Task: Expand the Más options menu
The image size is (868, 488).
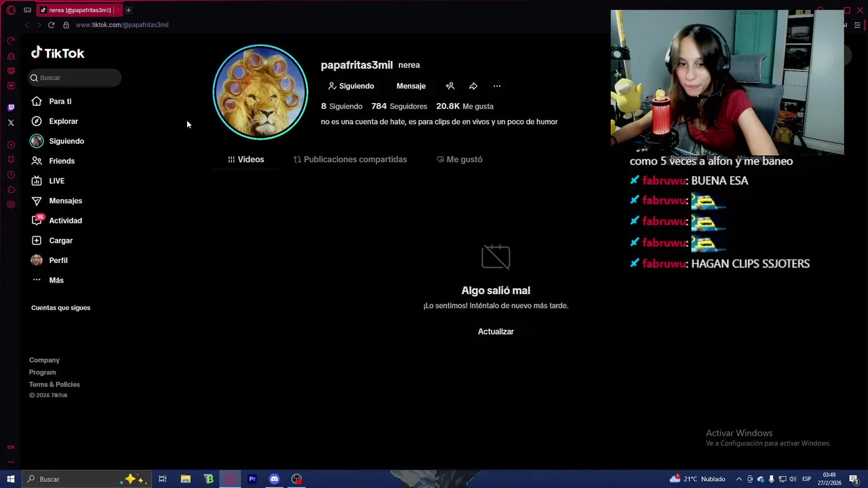Action: click(x=47, y=280)
